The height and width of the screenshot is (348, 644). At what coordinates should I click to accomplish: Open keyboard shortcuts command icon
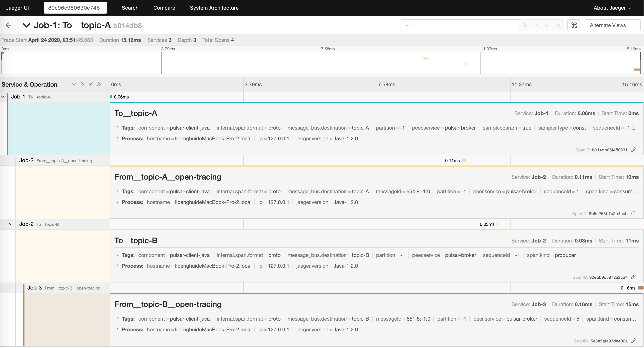coord(574,25)
